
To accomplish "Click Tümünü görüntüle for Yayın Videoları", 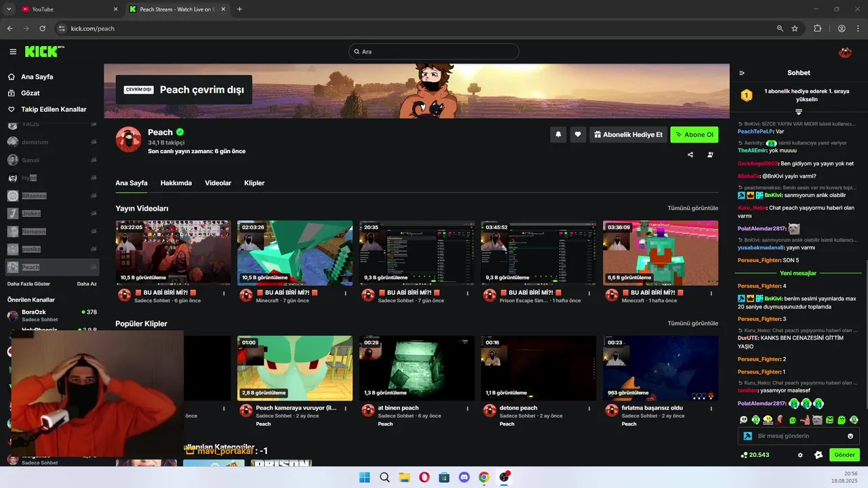I will (x=693, y=208).
